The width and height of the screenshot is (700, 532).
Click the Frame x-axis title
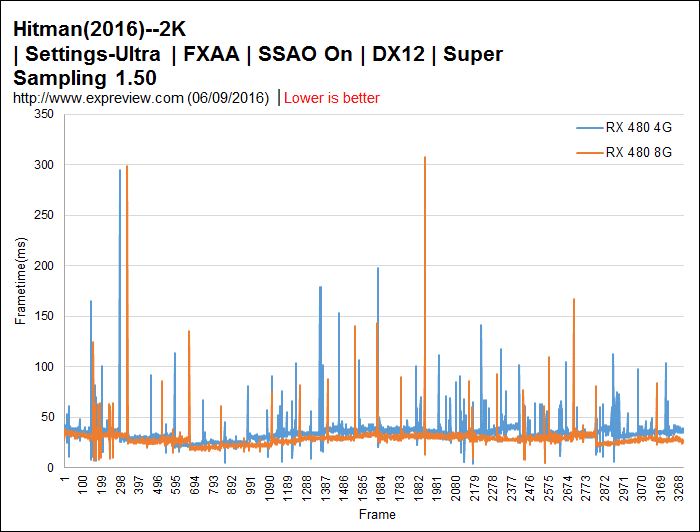tap(377, 515)
